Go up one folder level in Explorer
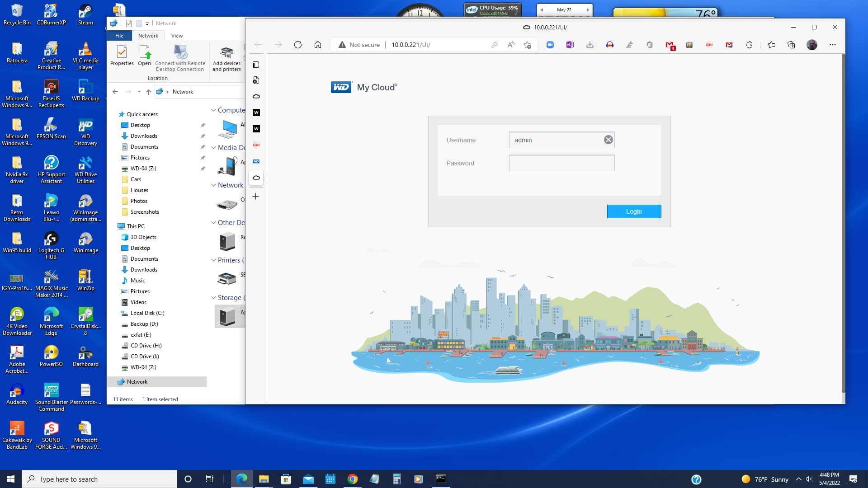The width and height of the screenshot is (868, 488). pyautogui.click(x=148, y=92)
